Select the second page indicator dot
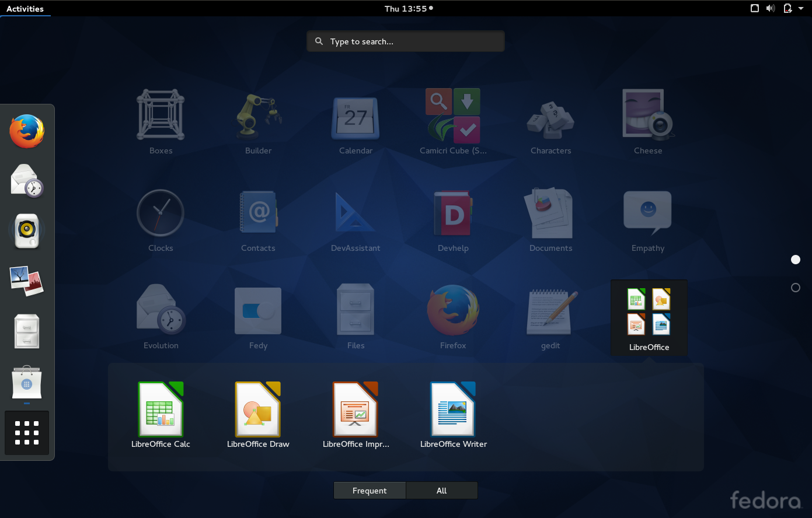812x518 pixels. pos(795,287)
